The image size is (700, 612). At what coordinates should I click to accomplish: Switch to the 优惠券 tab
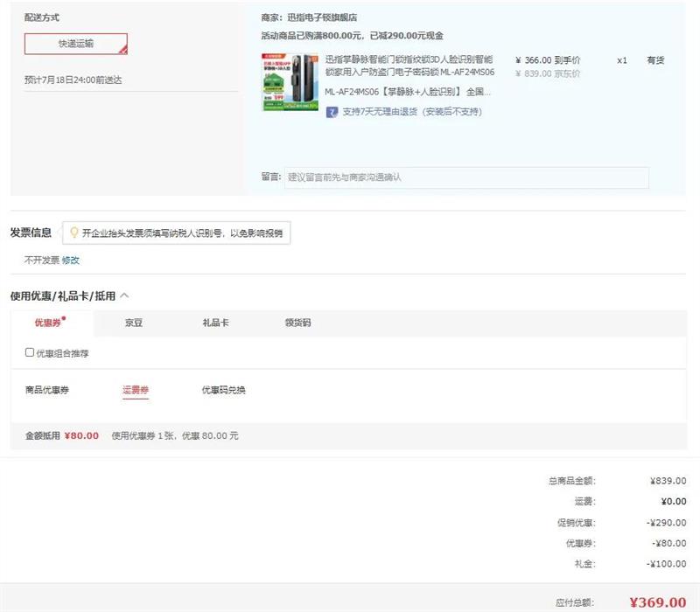coord(49,323)
